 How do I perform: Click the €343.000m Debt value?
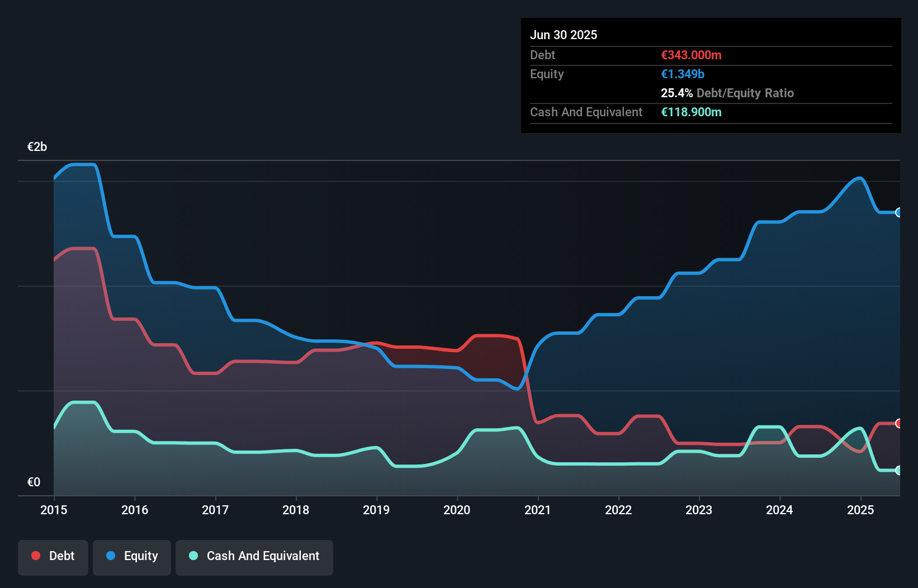pyautogui.click(x=691, y=55)
